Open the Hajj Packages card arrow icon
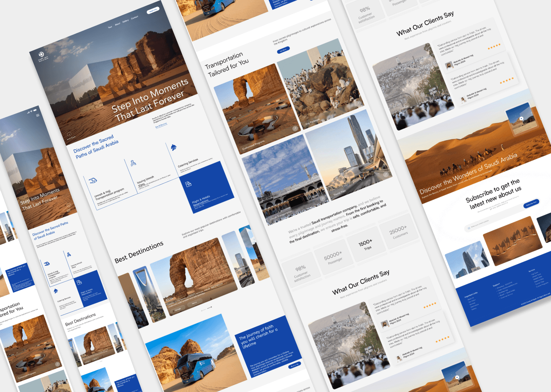This screenshot has height=392, width=551. click(358, 103)
